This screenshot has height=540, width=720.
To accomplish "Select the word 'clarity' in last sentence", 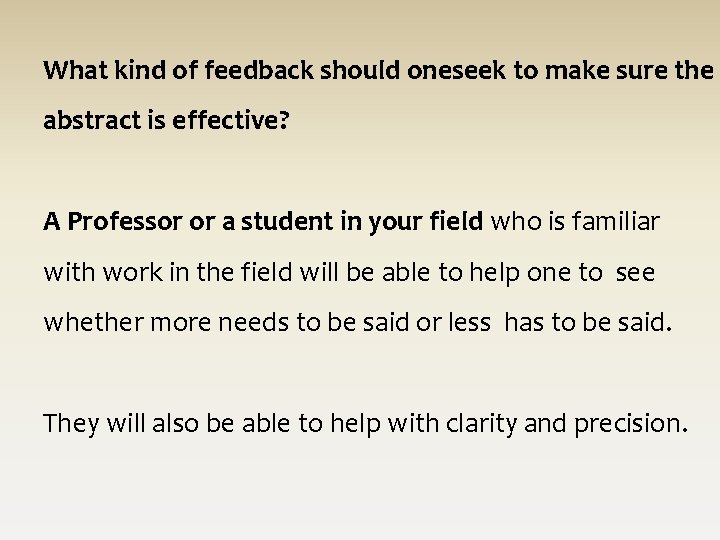I will tap(481, 424).
